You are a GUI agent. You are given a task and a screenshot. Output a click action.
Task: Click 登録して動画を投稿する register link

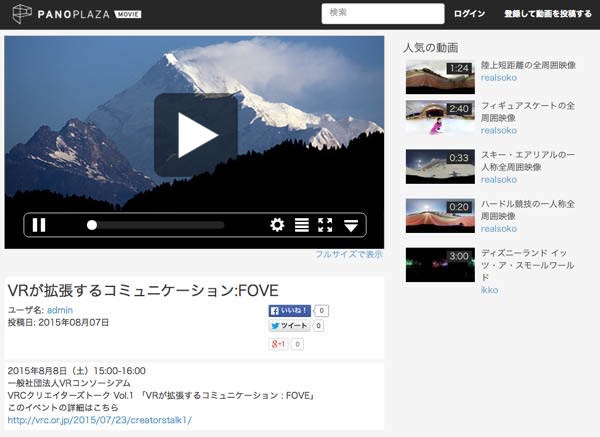click(548, 14)
